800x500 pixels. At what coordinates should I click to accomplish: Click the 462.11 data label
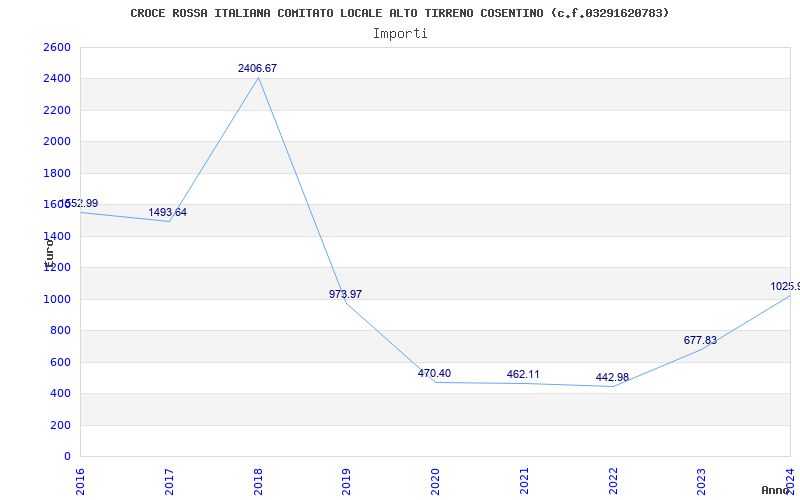[x=523, y=374]
